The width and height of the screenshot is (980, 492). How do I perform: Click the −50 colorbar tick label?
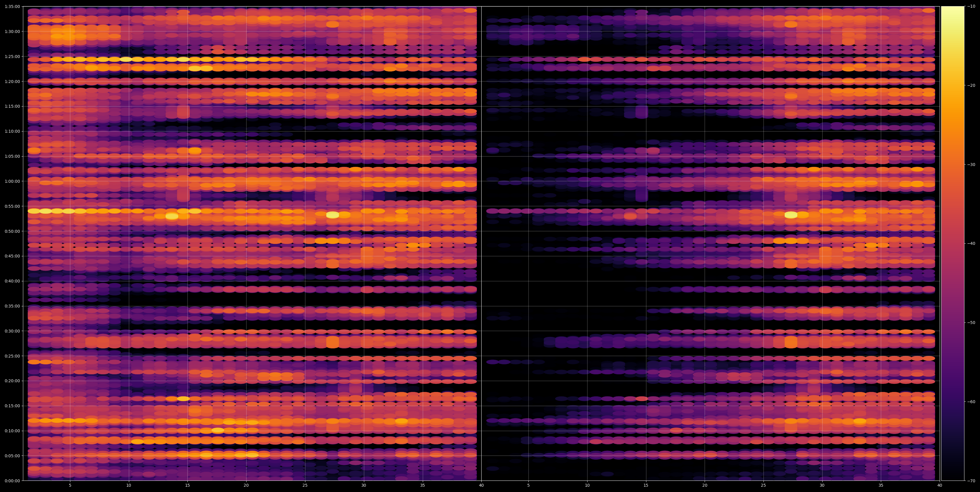tap(971, 323)
